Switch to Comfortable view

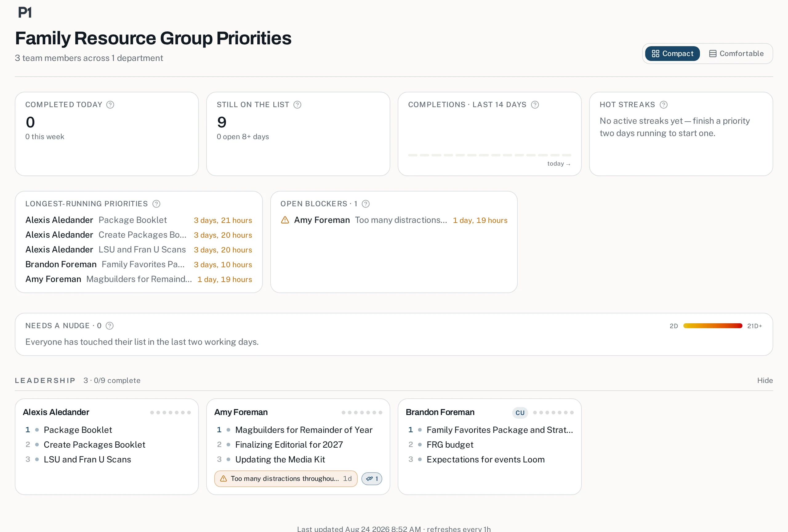(736, 54)
